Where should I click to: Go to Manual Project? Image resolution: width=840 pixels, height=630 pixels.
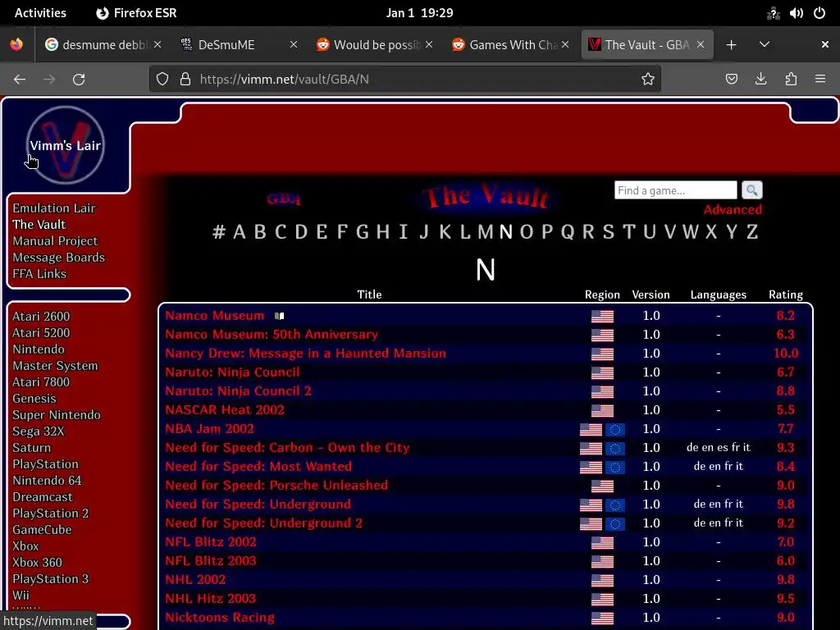(55, 240)
